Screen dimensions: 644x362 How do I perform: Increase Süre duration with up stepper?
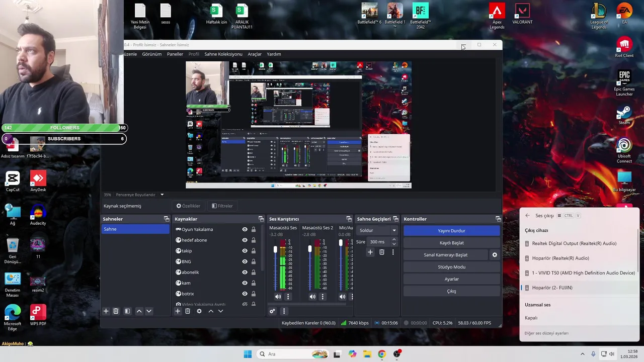pyautogui.click(x=394, y=240)
